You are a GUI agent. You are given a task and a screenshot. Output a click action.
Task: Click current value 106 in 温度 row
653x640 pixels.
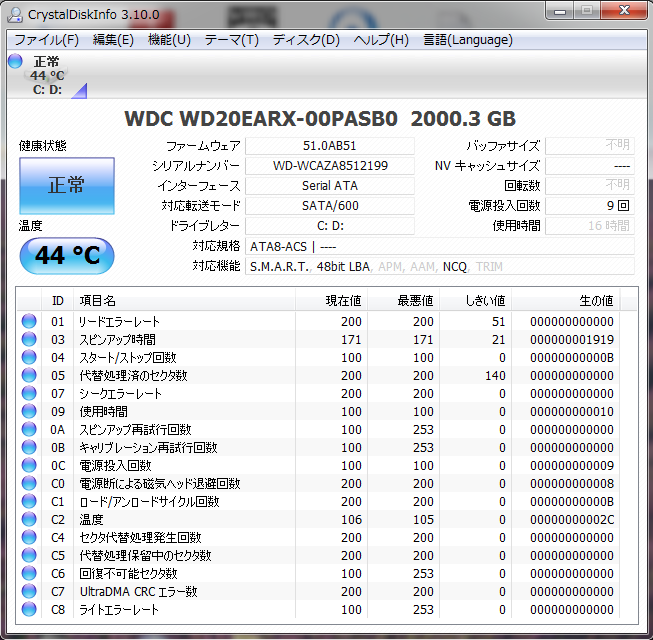click(351, 520)
